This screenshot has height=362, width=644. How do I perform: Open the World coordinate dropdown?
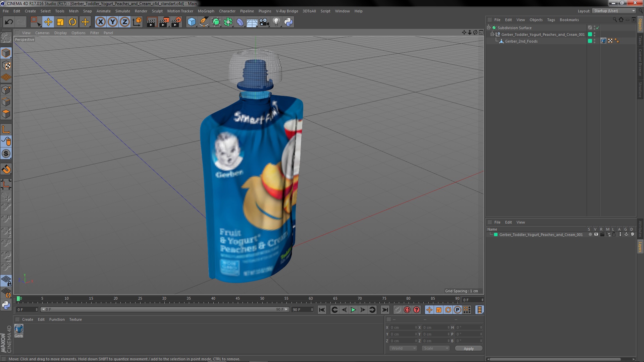[403, 349]
